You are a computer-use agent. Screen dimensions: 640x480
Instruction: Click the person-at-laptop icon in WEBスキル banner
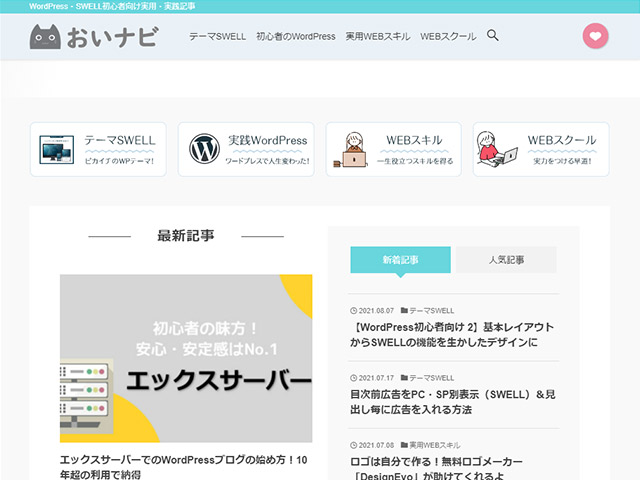point(353,150)
